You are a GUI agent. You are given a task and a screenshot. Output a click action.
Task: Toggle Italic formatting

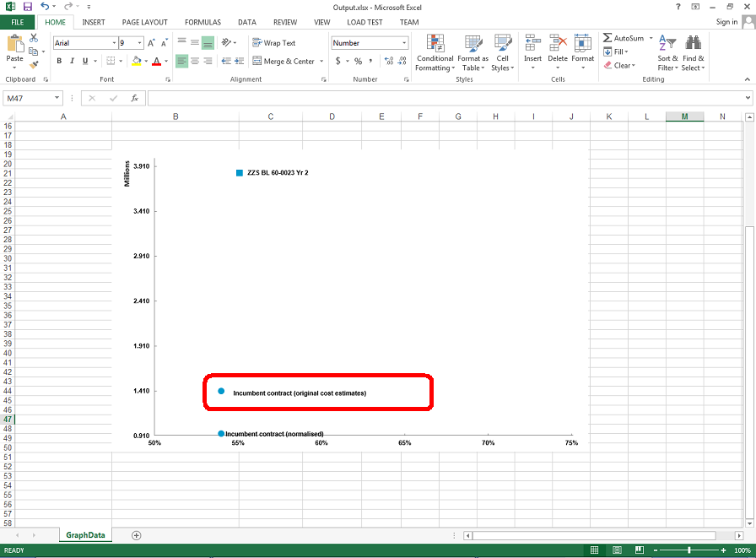click(x=72, y=61)
